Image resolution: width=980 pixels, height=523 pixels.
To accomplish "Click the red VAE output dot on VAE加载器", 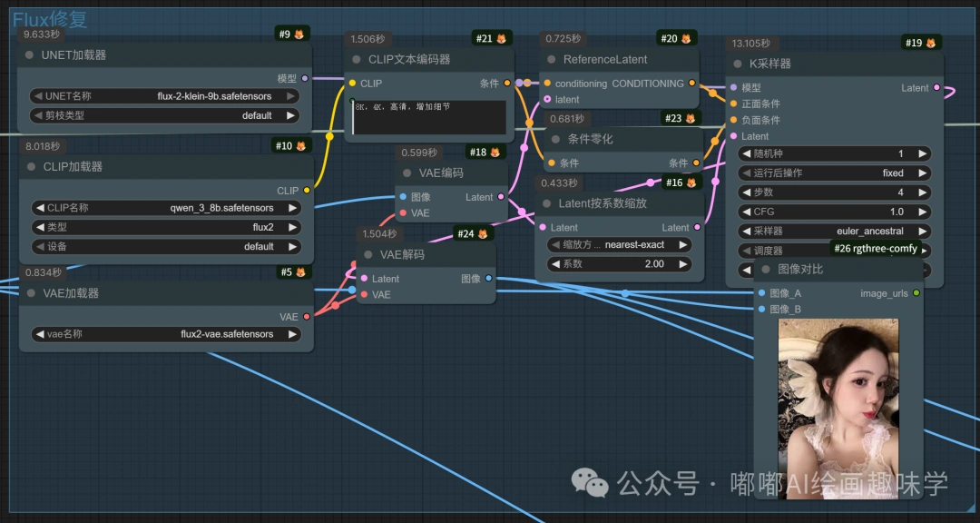I will click(x=305, y=317).
